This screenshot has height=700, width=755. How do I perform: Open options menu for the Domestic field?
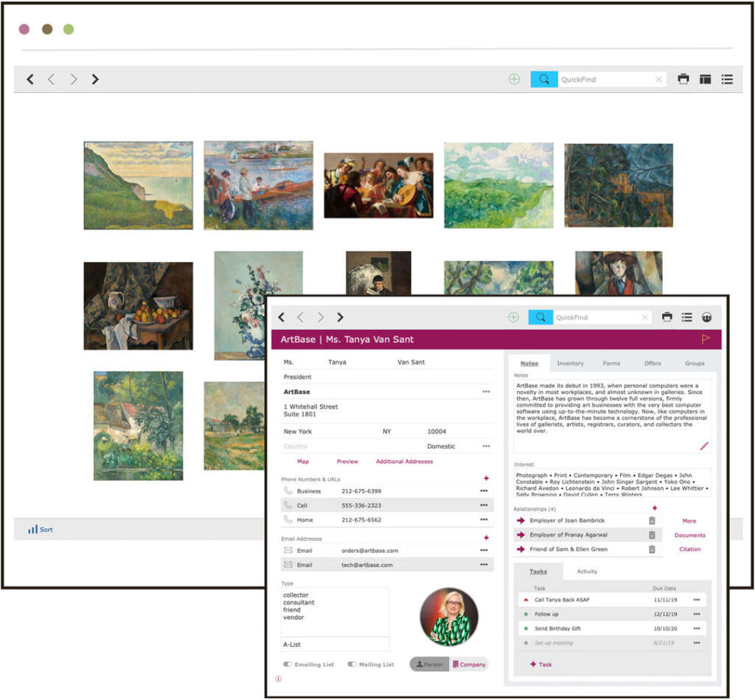[487, 446]
